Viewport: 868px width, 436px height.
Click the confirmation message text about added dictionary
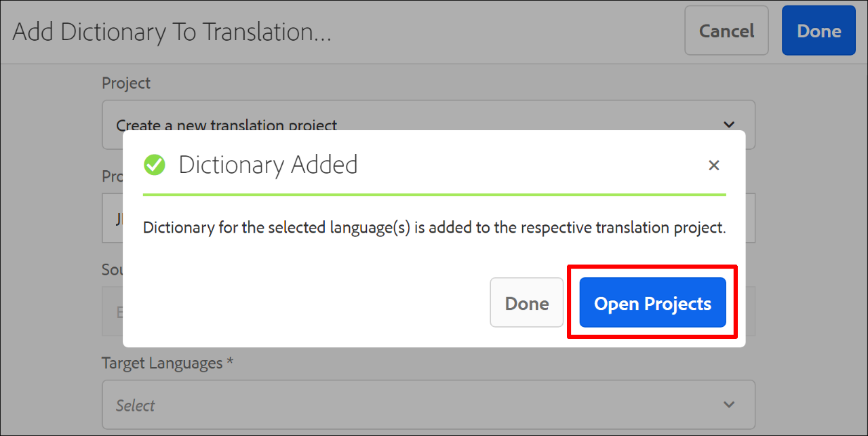point(434,227)
